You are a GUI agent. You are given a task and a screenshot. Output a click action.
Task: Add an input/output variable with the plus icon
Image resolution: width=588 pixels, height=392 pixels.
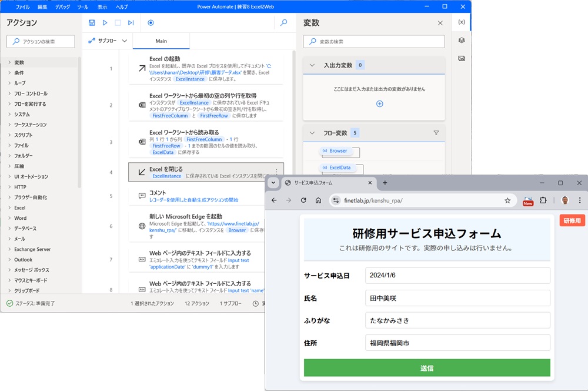pyautogui.click(x=379, y=104)
